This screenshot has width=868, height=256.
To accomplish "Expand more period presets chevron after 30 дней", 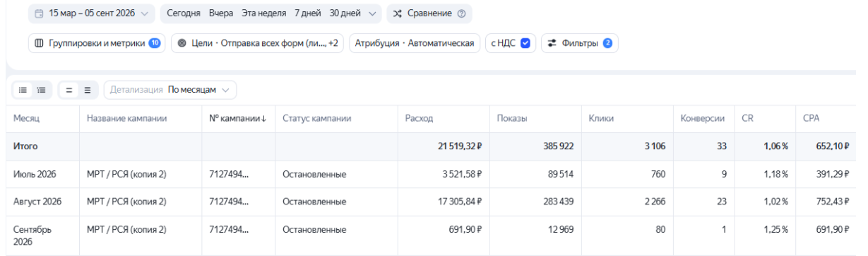I will pyautogui.click(x=372, y=13).
